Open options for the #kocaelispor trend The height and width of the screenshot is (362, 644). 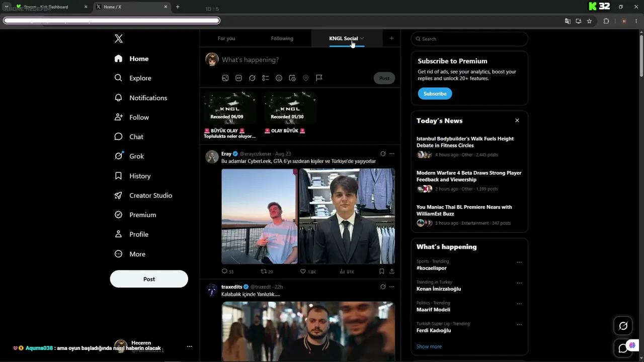[x=519, y=262]
